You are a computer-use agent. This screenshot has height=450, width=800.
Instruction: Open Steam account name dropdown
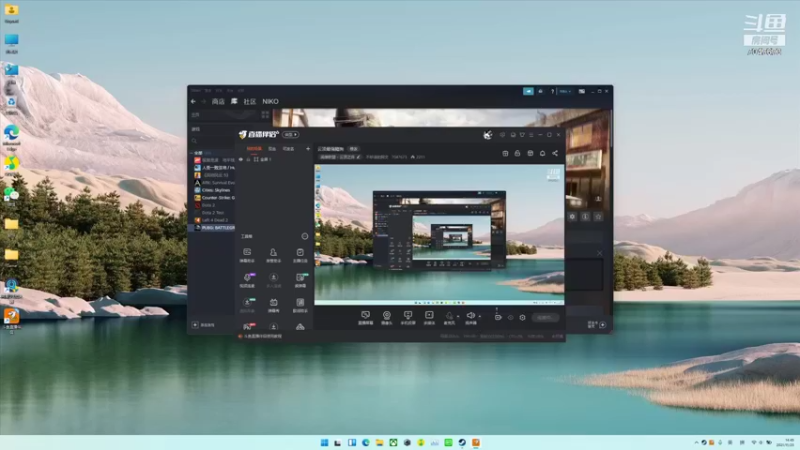tap(565, 91)
